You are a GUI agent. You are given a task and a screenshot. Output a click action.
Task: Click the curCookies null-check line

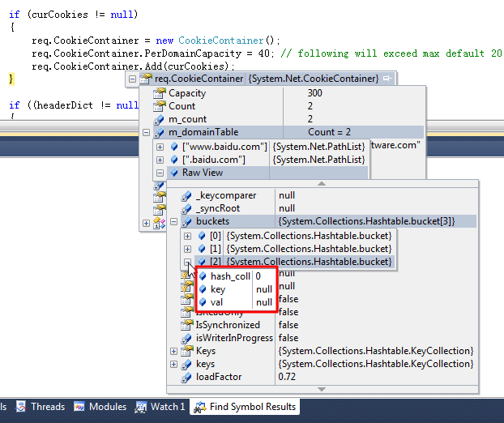pyautogui.click(x=73, y=15)
